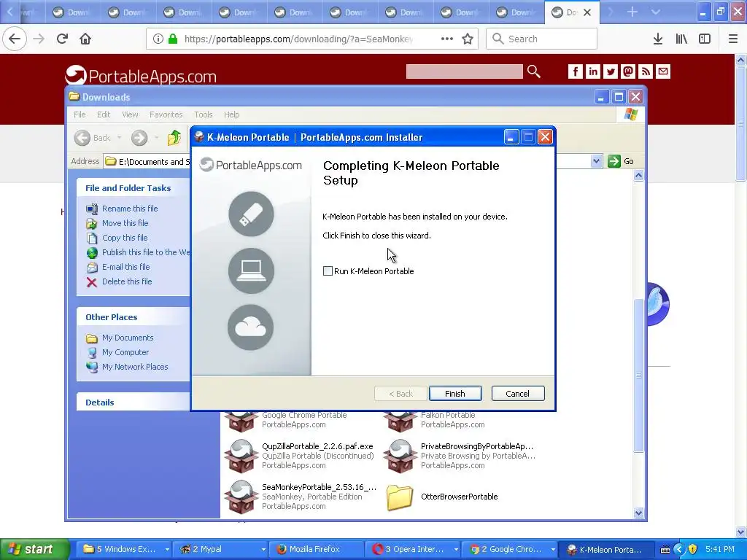Open Favorites menu in Downloads window

[166, 114]
